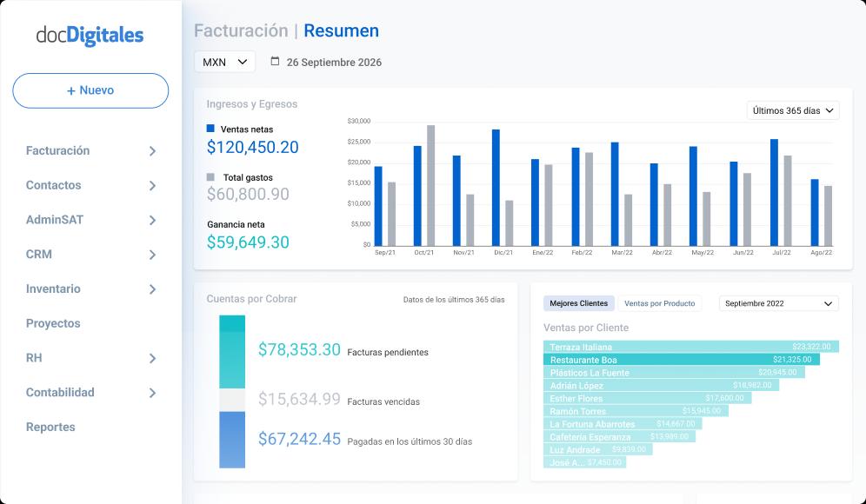Click the + Nuevo button
Screen dimensions: 866x504
[x=90, y=90]
